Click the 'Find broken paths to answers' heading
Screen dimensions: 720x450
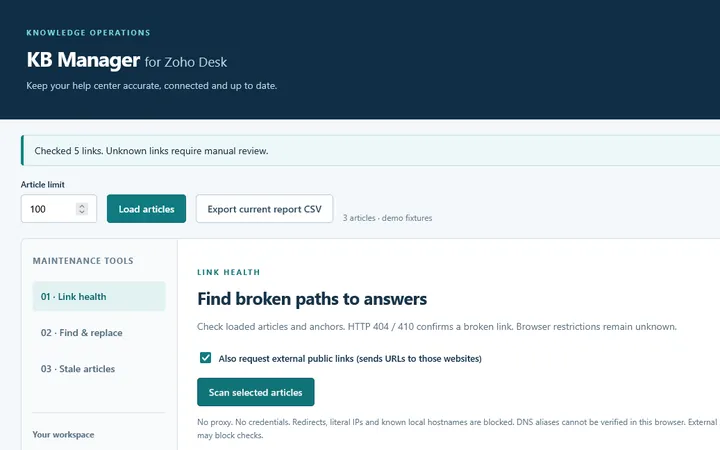pyautogui.click(x=312, y=299)
